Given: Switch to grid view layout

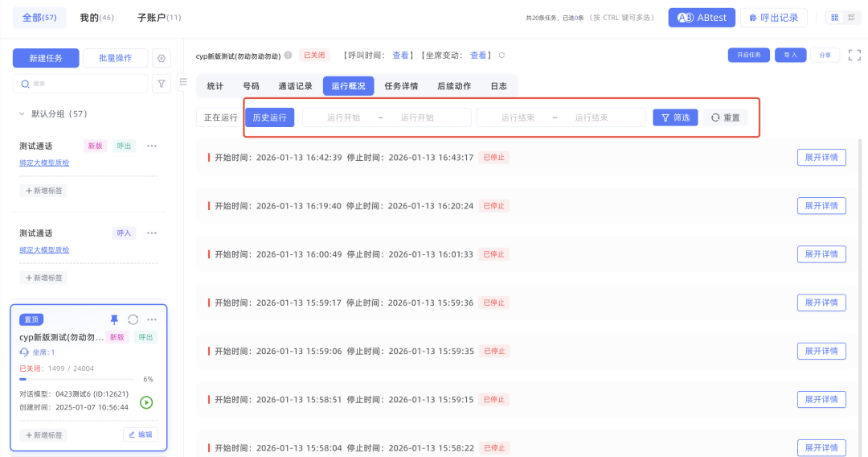Looking at the screenshot, I should click(x=834, y=18).
